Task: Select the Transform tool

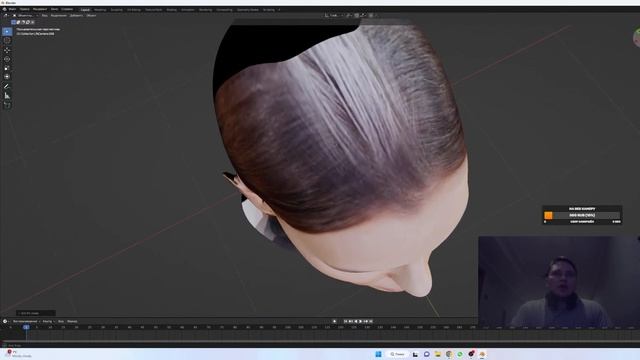Action: (7, 77)
